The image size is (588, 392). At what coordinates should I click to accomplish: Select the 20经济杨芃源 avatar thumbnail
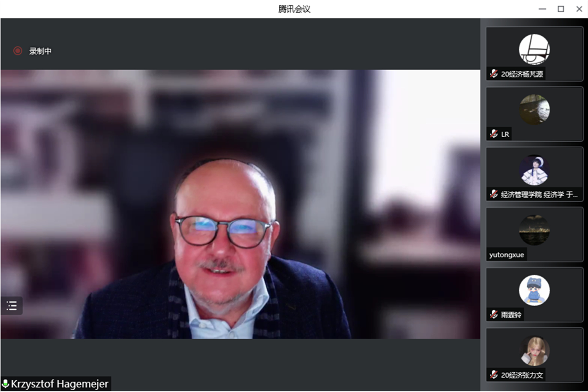(534, 49)
